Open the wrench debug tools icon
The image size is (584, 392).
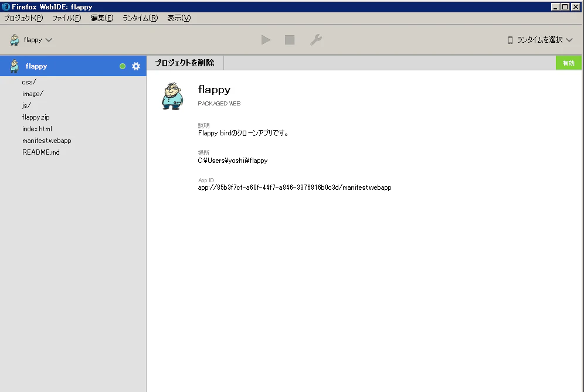click(x=316, y=40)
